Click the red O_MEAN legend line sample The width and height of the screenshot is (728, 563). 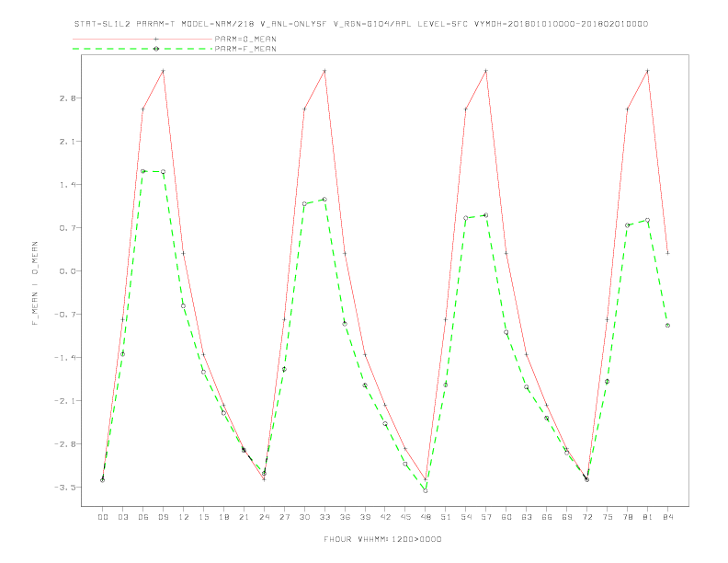click(142, 39)
